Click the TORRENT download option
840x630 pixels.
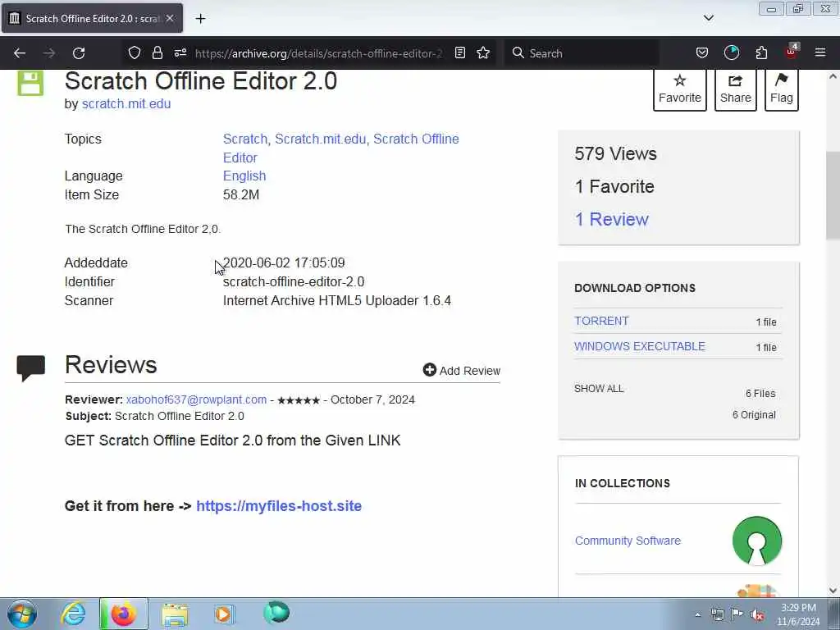coord(601,321)
